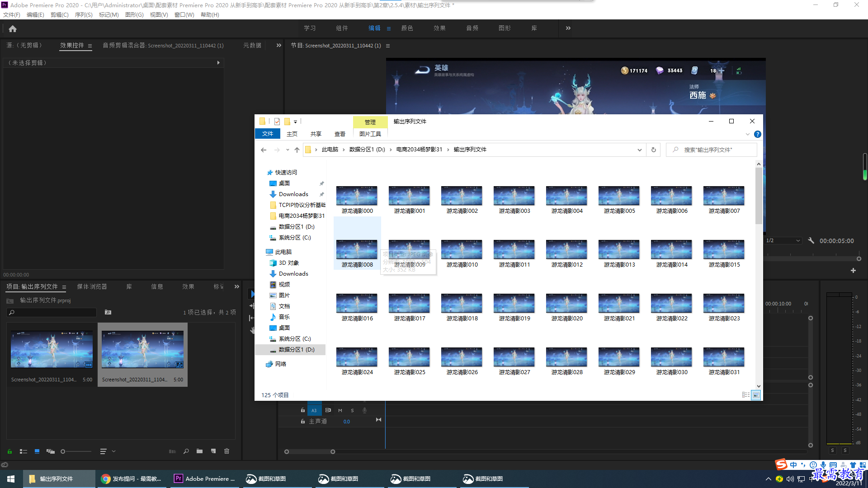Create a New Bin in Project panel

click(x=199, y=451)
